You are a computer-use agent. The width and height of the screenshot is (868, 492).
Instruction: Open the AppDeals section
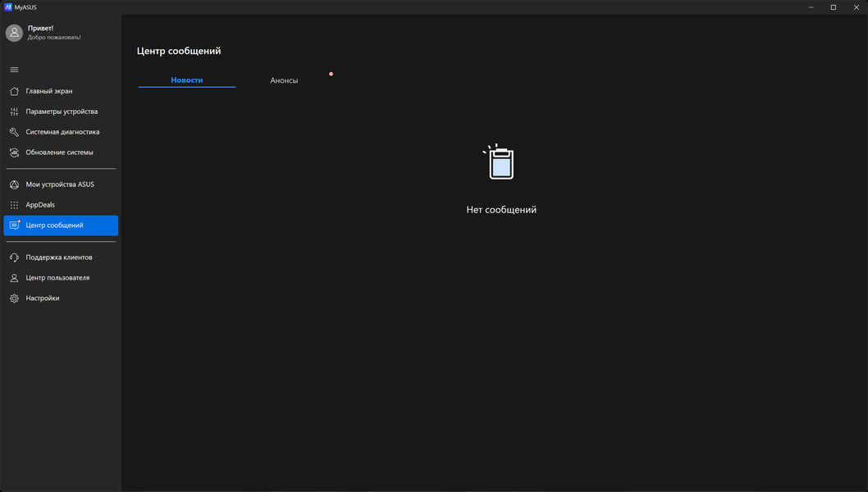tap(61, 205)
